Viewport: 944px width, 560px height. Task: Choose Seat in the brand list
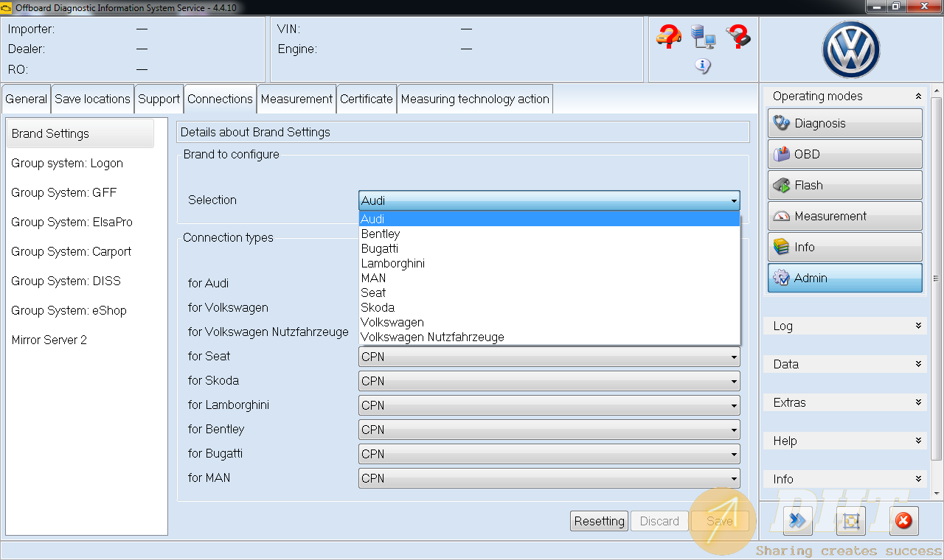coord(549,293)
